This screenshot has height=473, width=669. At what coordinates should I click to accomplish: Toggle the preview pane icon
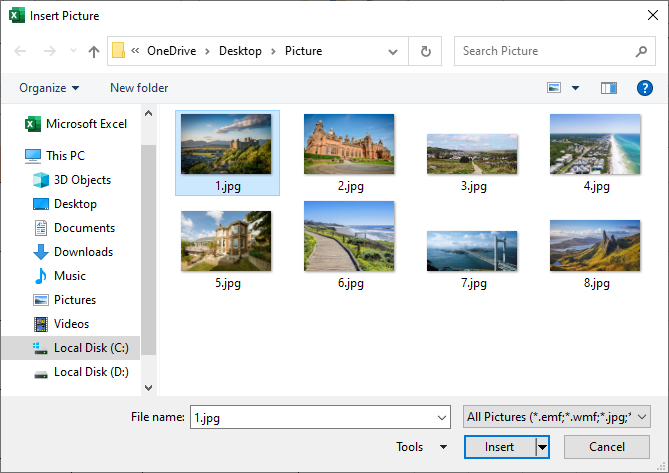click(609, 88)
